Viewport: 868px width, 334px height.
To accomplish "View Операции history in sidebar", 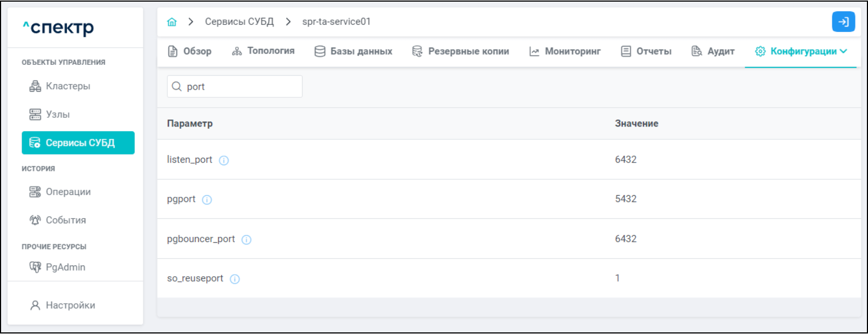I will [68, 192].
